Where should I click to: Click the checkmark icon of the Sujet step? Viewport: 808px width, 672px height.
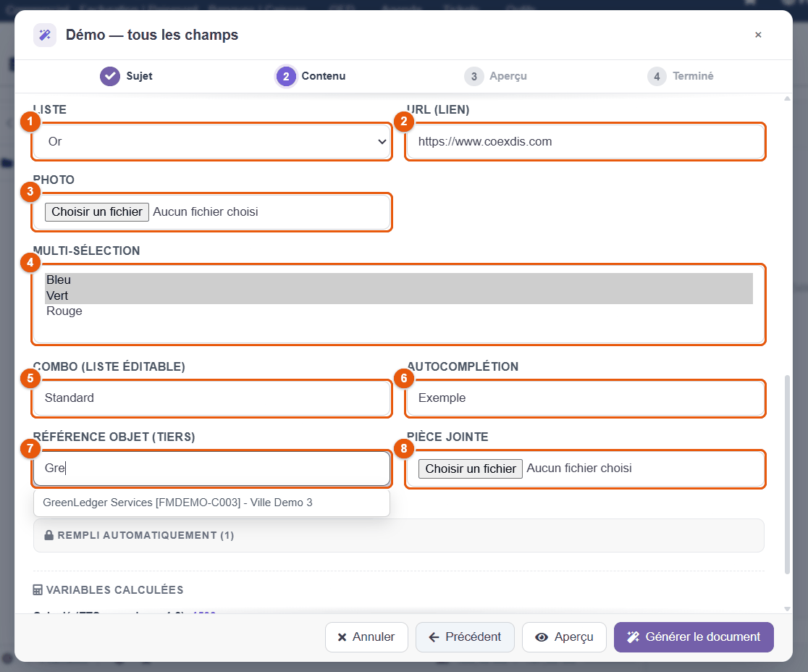click(x=110, y=76)
